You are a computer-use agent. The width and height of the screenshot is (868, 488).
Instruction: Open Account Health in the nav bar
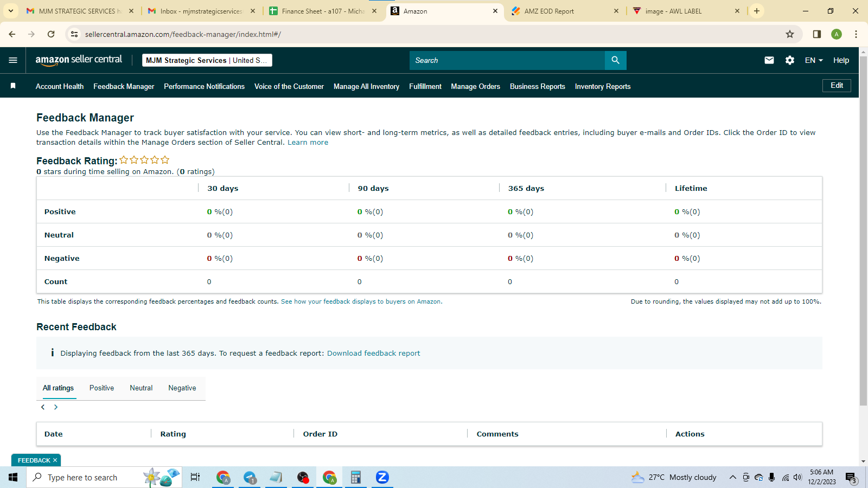pyautogui.click(x=60, y=86)
